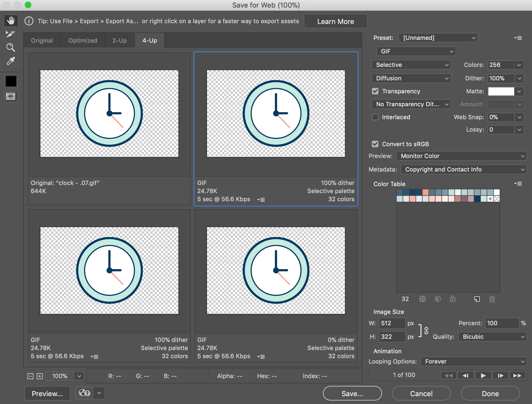Uncheck the Transparency checkbox
The width and height of the screenshot is (532, 404).
[375, 91]
